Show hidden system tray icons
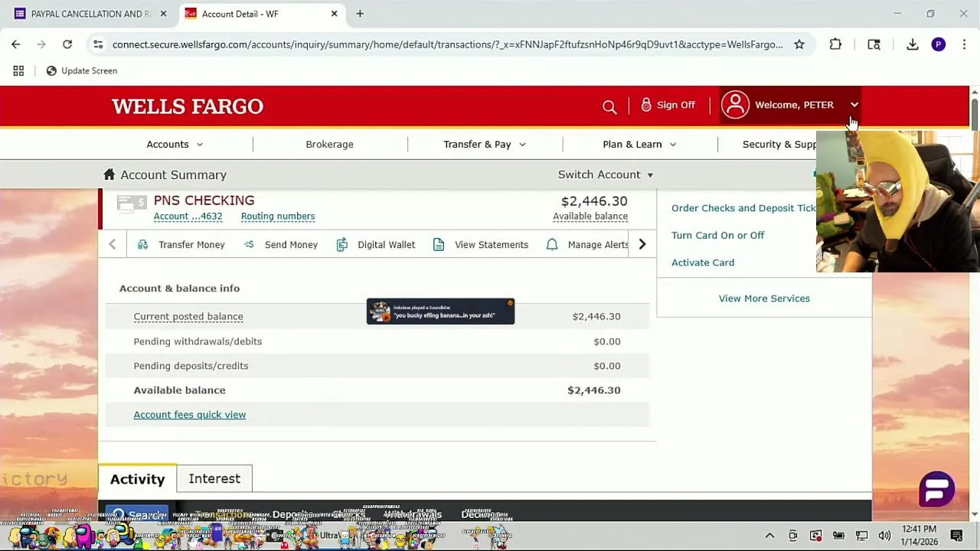 click(769, 536)
